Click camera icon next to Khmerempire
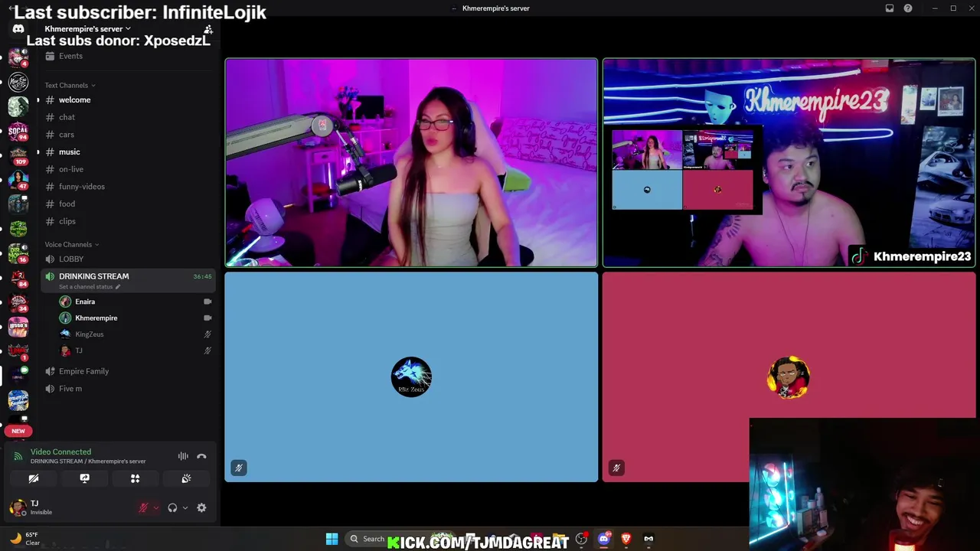 click(x=207, y=318)
